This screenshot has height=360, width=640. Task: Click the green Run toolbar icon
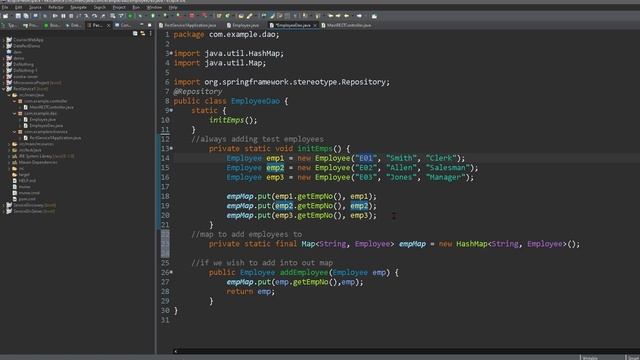153,16
